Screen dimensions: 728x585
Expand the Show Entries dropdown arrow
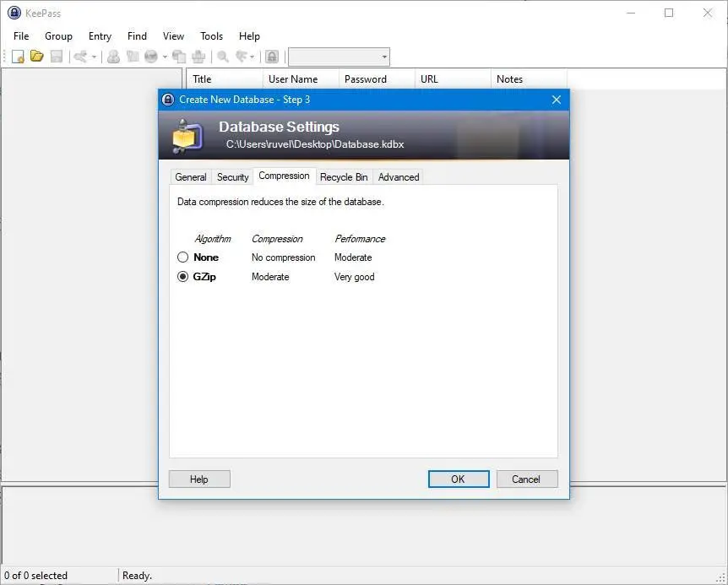[x=253, y=57]
